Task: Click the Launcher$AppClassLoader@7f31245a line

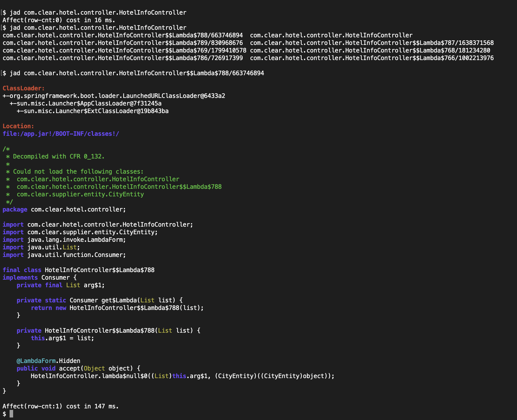Action: click(86, 103)
